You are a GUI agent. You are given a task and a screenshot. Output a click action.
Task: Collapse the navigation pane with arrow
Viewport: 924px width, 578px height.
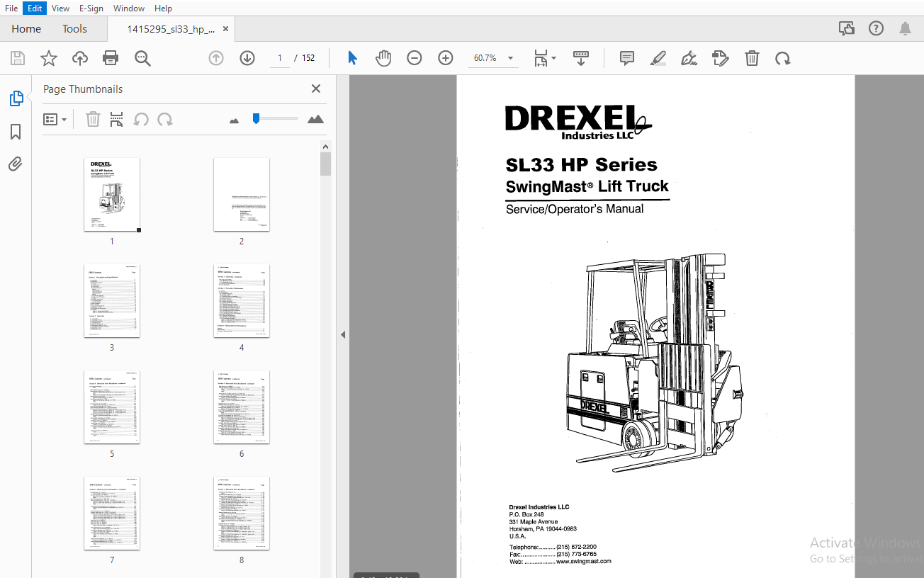pyautogui.click(x=343, y=334)
